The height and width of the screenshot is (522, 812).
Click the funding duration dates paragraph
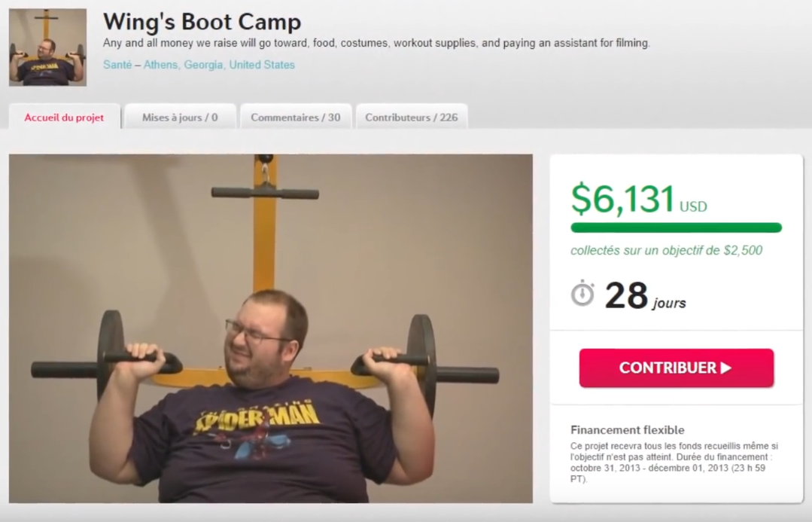click(674, 462)
